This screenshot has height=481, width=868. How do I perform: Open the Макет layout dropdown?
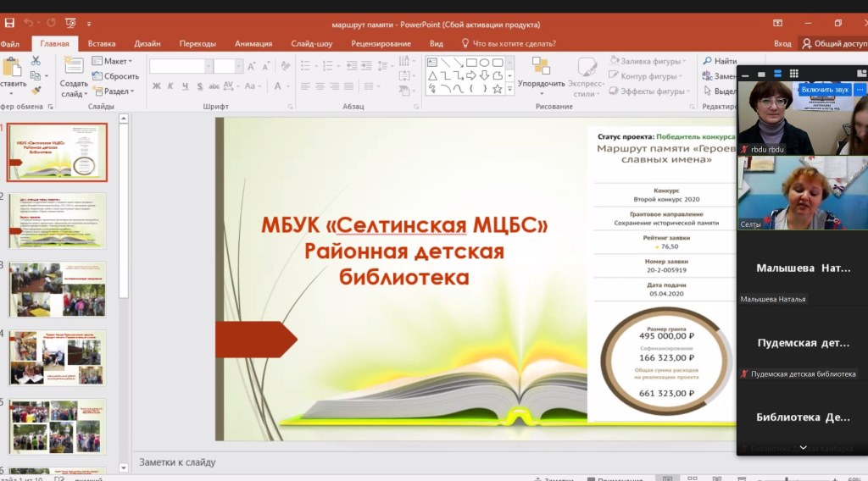click(112, 61)
